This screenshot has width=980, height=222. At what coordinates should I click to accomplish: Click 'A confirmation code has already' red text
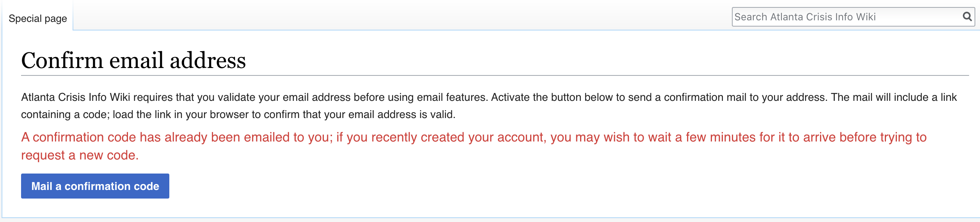(115, 137)
